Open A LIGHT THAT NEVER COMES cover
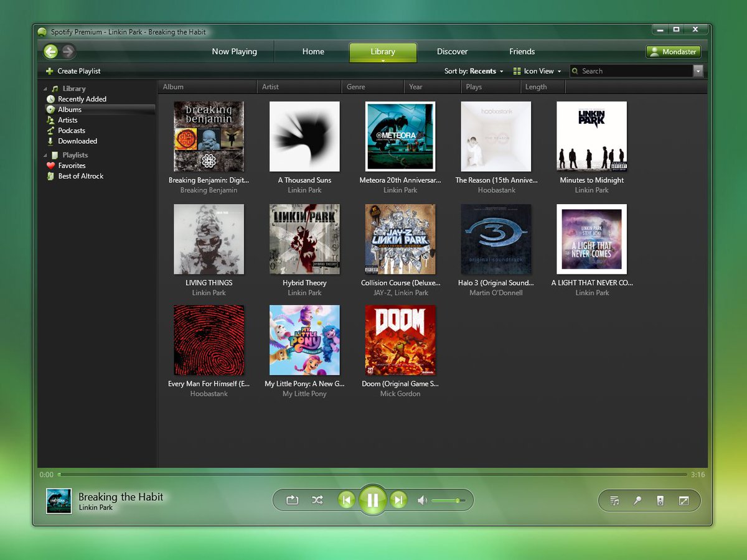This screenshot has width=747, height=560. pos(592,239)
